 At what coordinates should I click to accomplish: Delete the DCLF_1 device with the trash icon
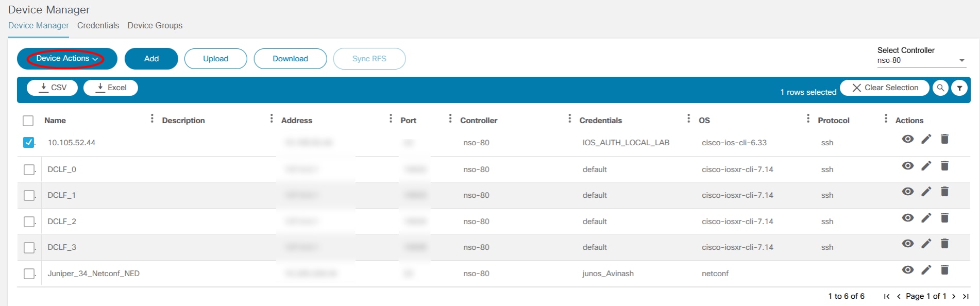tap(944, 192)
